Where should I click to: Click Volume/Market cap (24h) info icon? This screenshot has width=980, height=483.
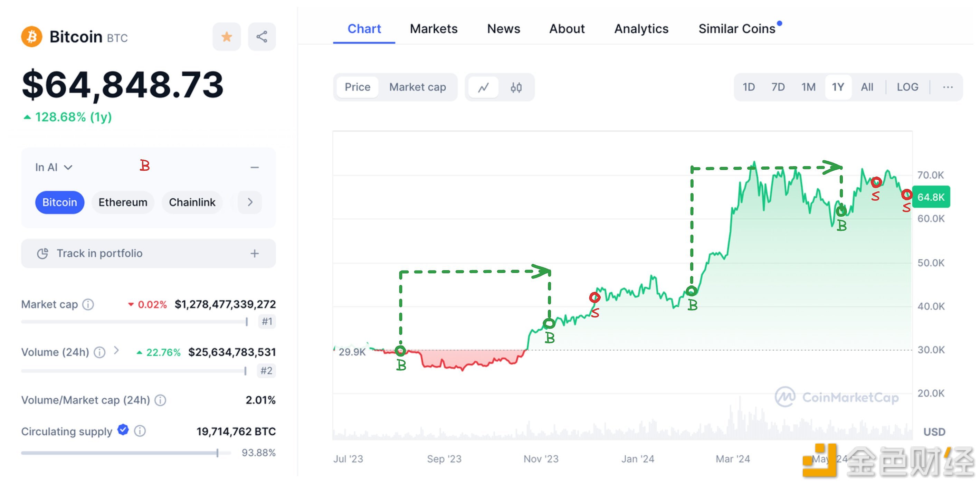click(x=161, y=400)
